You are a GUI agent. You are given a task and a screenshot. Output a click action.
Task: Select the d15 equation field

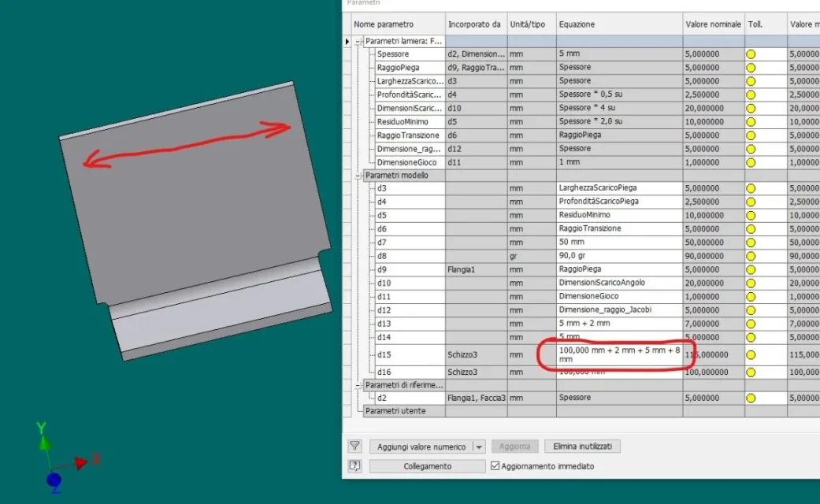click(x=619, y=354)
